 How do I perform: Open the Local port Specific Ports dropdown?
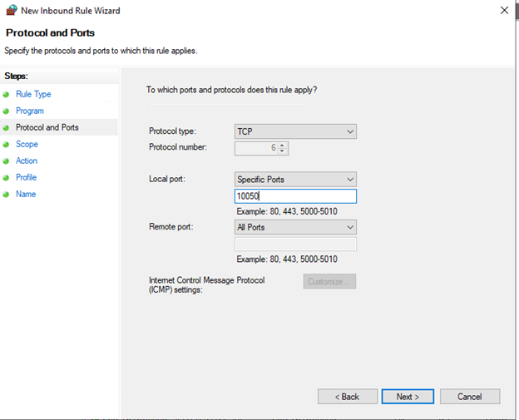pyautogui.click(x=295, y=179)
